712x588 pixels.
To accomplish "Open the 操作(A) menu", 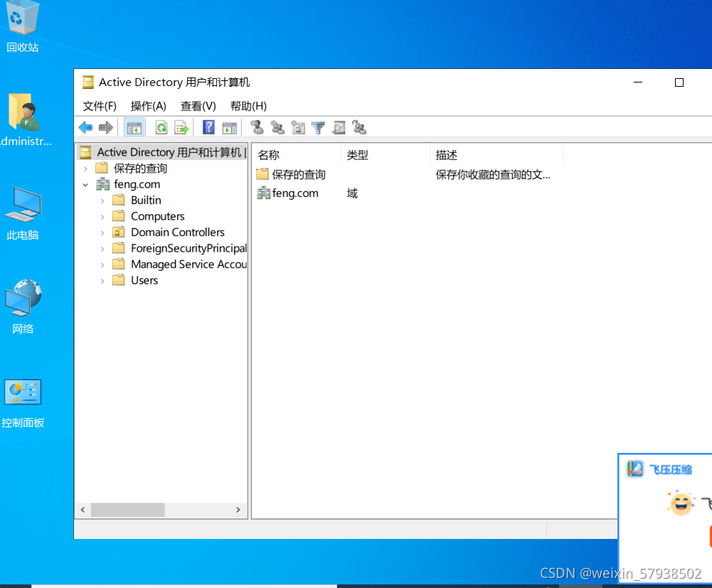I will tap(149, 106).
